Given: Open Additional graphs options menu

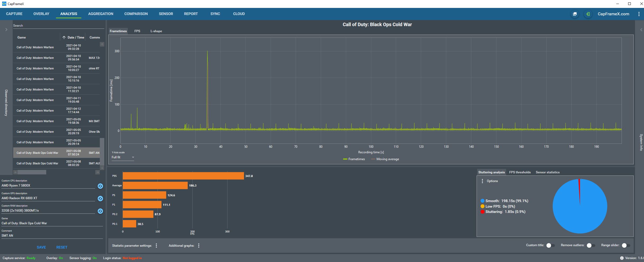Looking at the screenshot, I should point(199,246).
